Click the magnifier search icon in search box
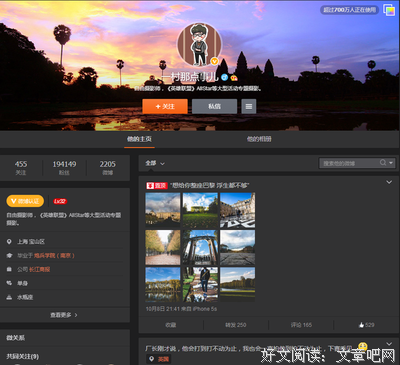Image resolution: width=400 pixels, height=365 pixels. click(x=383, y=163)
